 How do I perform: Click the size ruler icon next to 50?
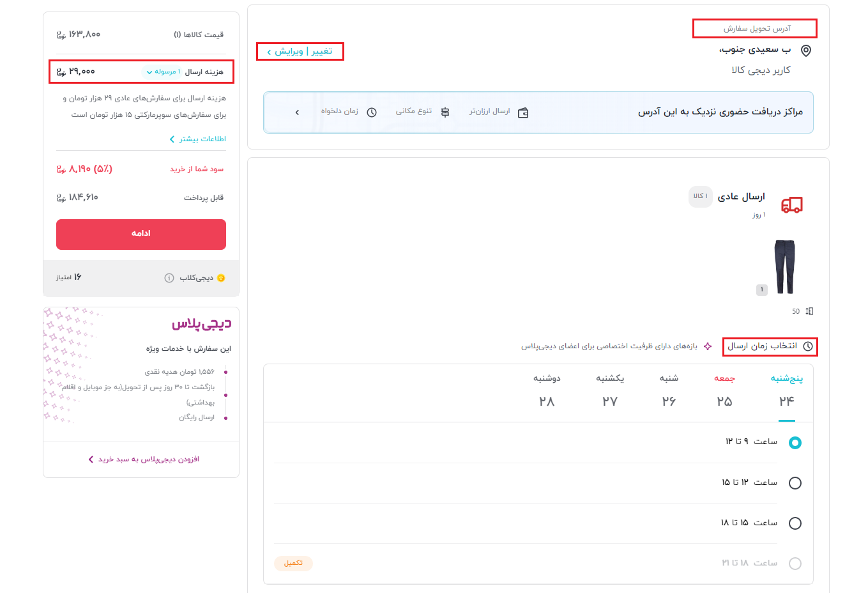tap(809, 311)
